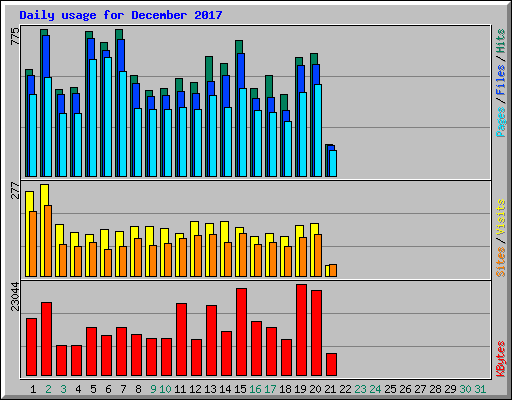
Task: Select the red KBytes bar for day 20
Action: click(316, 333)
